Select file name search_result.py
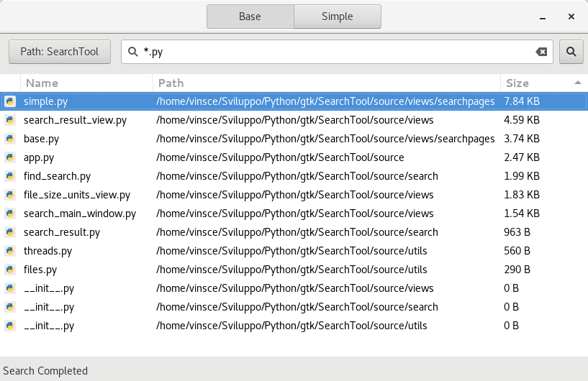The width and height of the screenshot is (588, 381). pos(62,233)
